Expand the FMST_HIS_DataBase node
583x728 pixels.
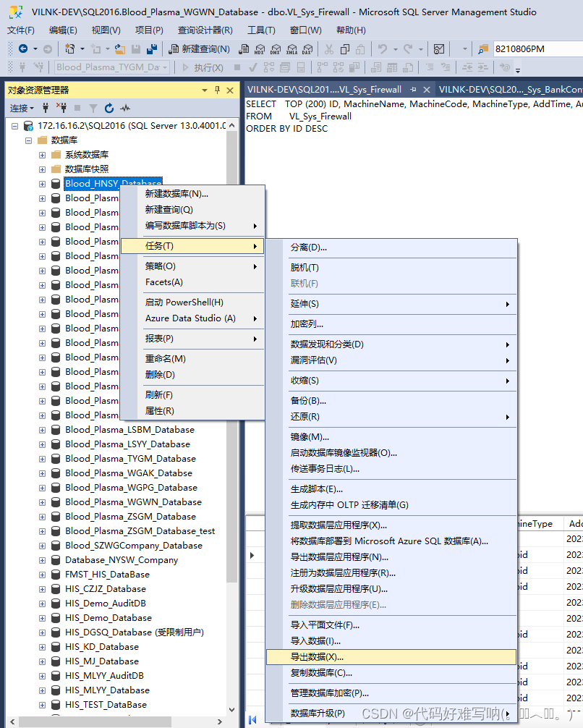point(42,575)
